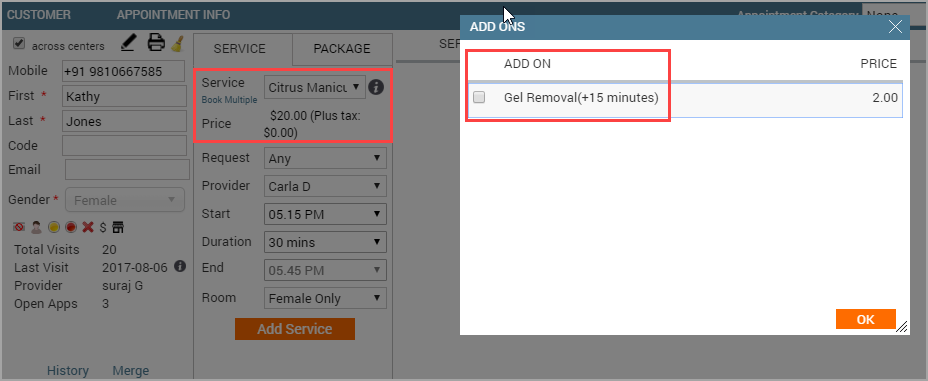Open the Gender dropdown showing Female
928x381 pixels.
[125, 200]
